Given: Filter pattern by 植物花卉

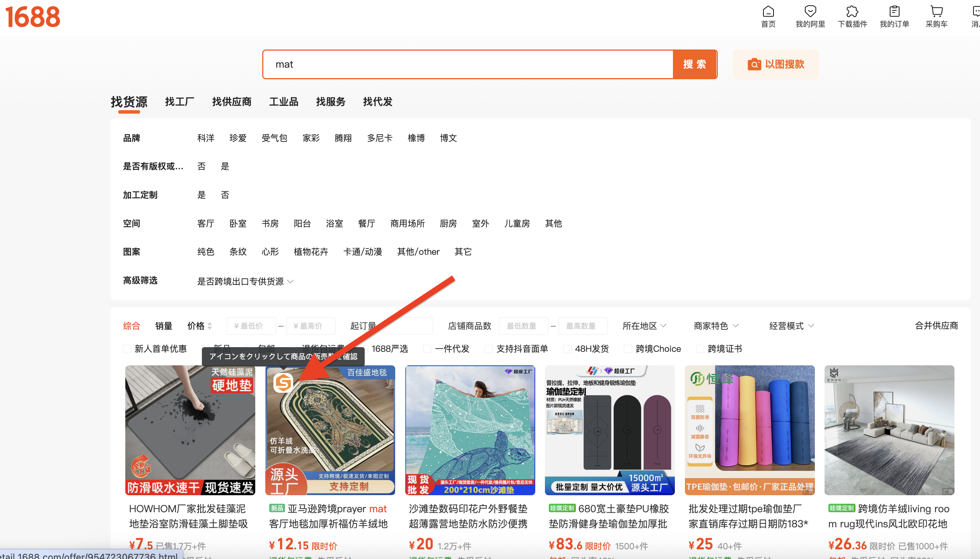Looking at the screenshot, I should [311, 252].
